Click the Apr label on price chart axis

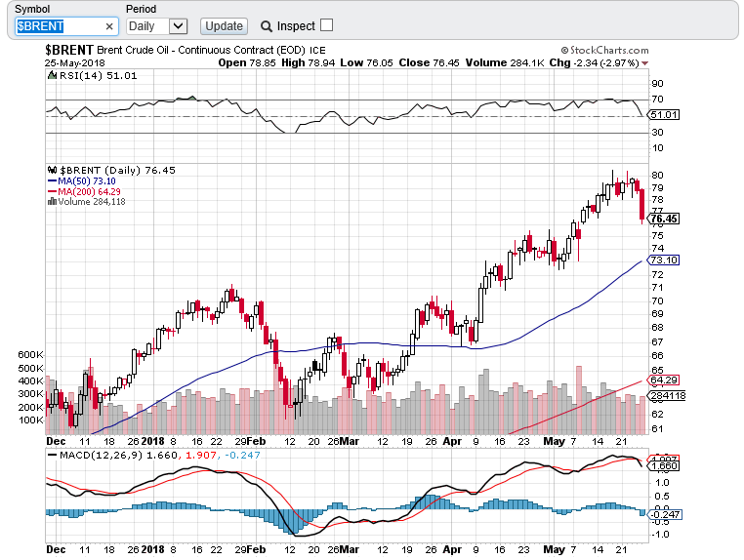click(452, 441)
